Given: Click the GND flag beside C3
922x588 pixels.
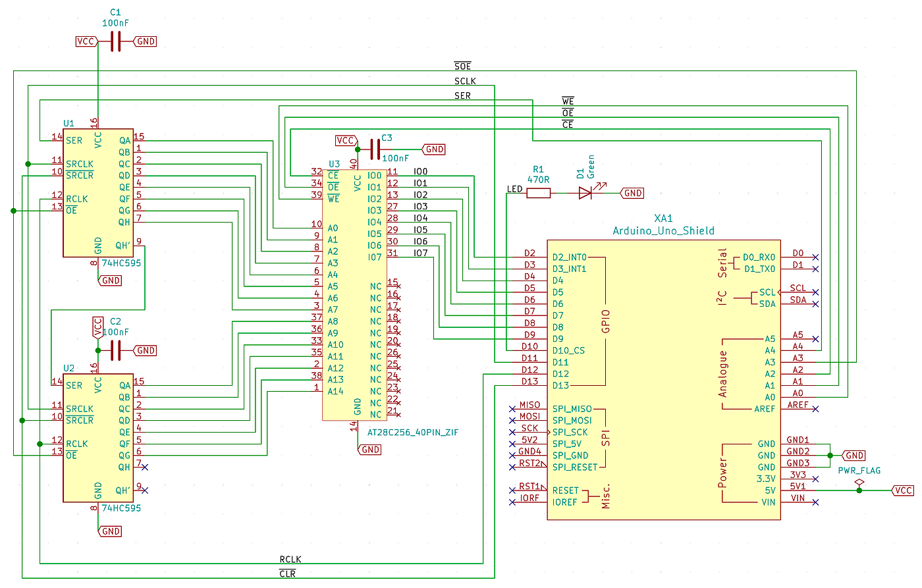Looking at the screenshot, I should (433, 149).
